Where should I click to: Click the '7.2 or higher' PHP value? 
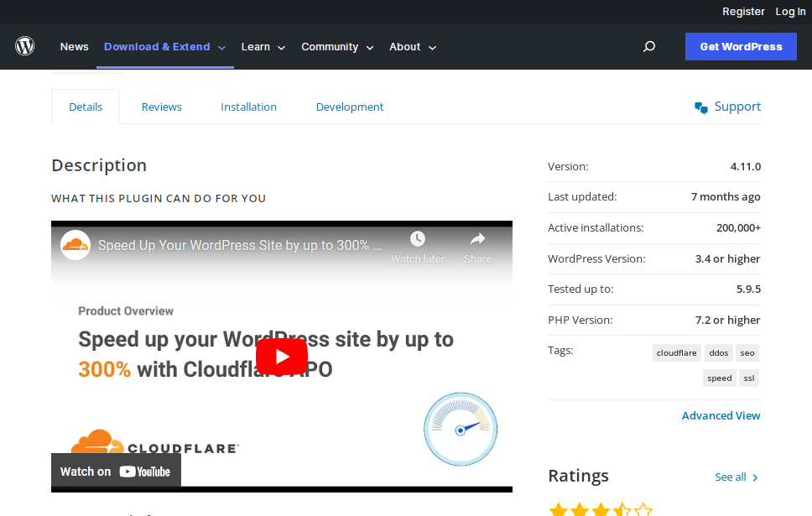pos(727,321)
